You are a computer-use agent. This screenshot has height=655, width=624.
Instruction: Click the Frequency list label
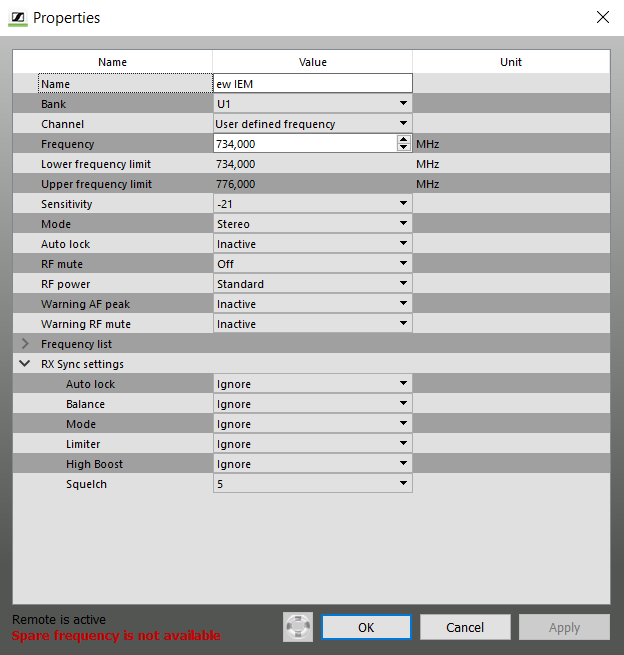tap(76, 344)
